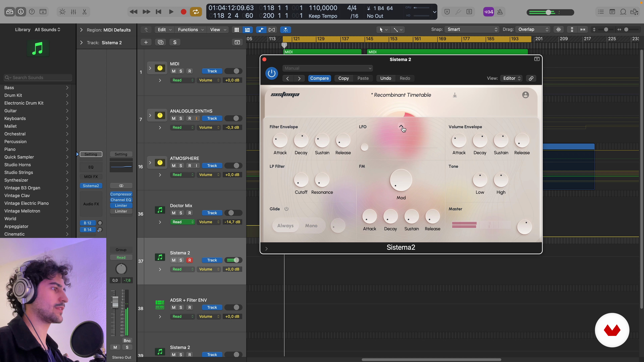Screen dimensions: 644x362
Task: Click the Compare button in plugin header
Action: (x=319, y=78)
